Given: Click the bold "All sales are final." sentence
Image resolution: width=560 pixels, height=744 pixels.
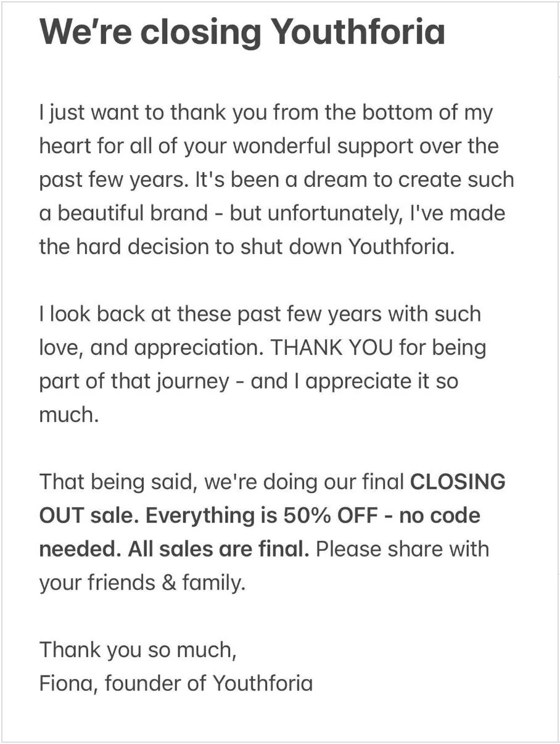Looking at the screenshot, I should coord(218,549).
